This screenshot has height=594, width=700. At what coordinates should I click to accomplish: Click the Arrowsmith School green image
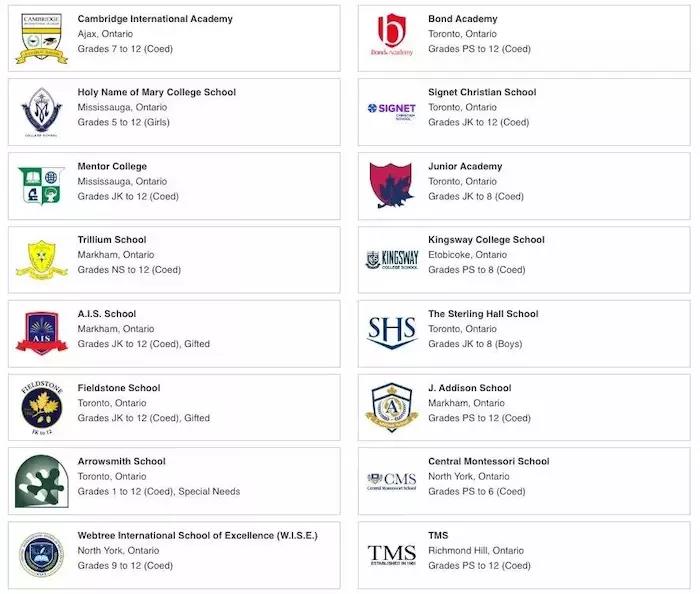tap(42, 481)
